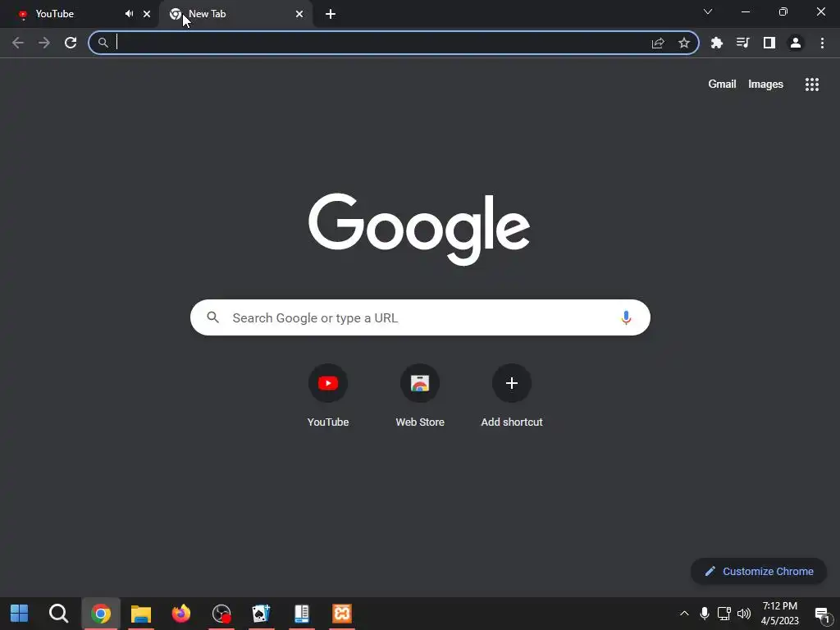Click the Chrome taskbar icon
The image size is (840, 630).
101,614
